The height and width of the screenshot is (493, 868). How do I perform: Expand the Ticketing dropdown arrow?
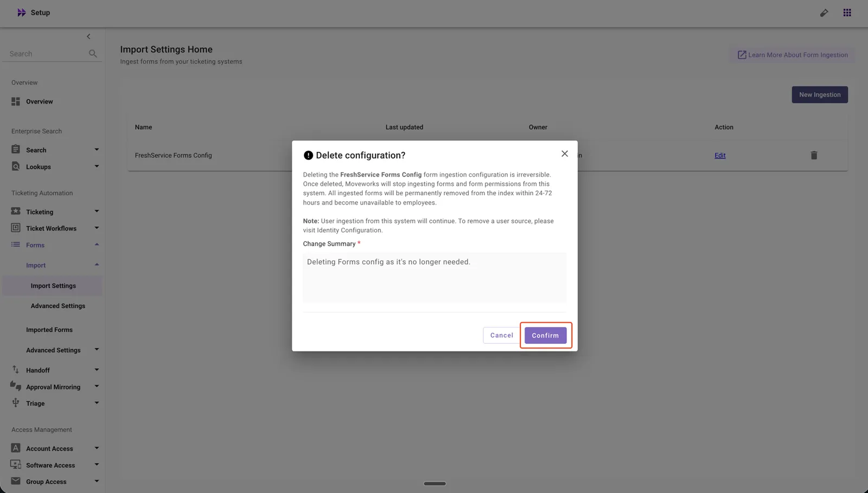coord(97,212)
